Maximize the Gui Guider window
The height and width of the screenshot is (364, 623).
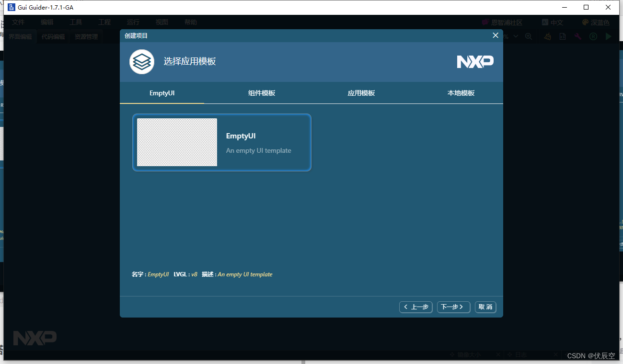pyautogui.click(x=586, y=7)
